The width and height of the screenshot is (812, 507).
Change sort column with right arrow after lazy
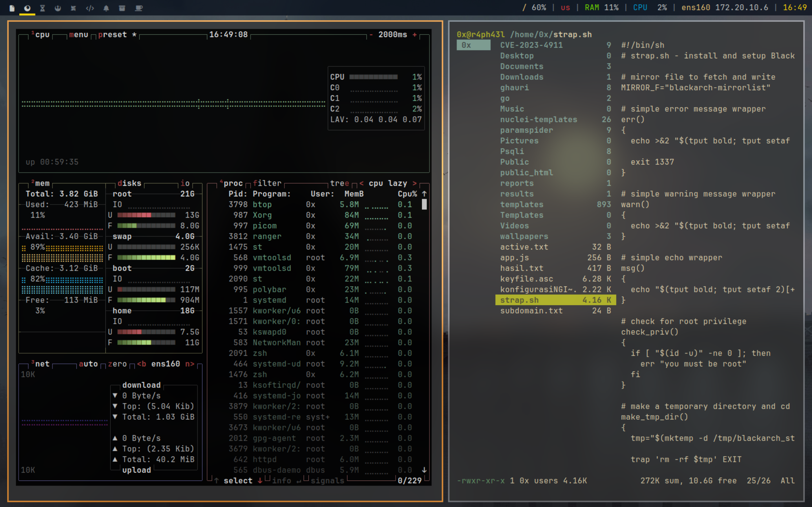(x=415, y=183)
